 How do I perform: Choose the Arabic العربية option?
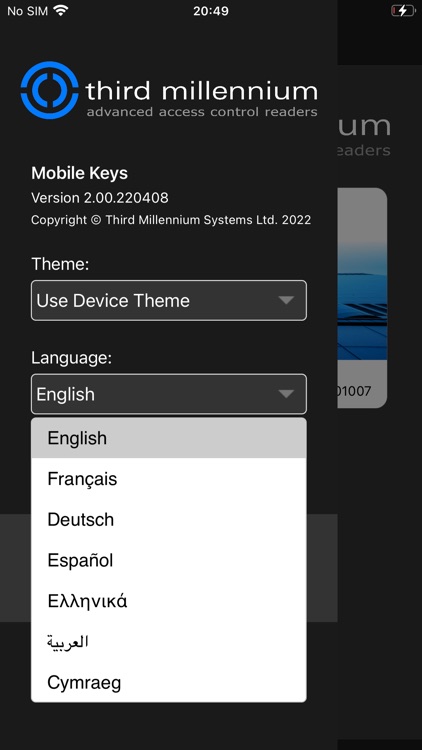point(168,641)
